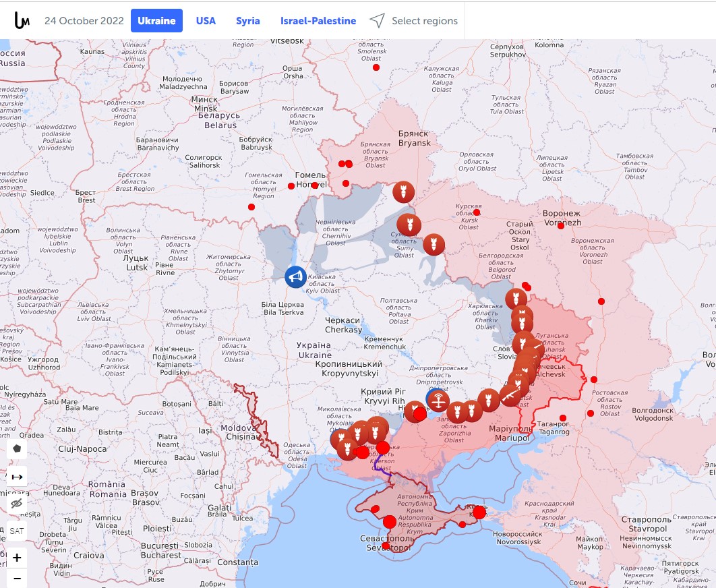Toggle SAT satellite map view
The width and height of the screenshot is (716, 588).
(x=17, y=531)
